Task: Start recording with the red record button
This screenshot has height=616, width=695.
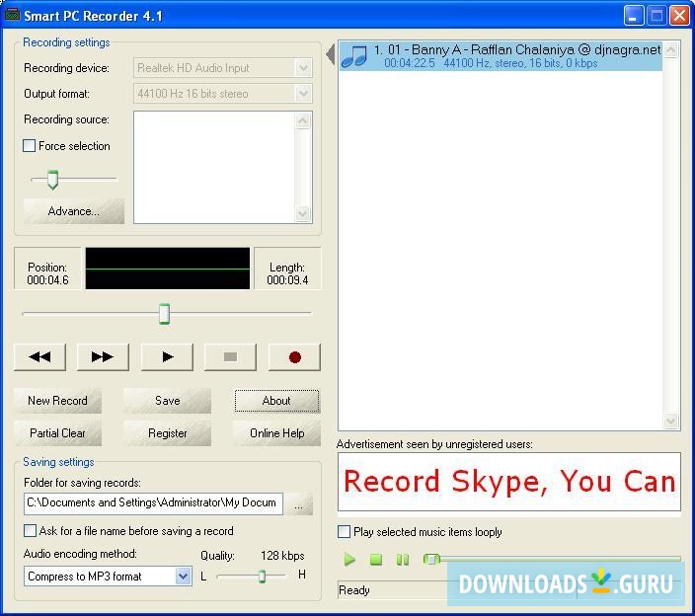Action: (294, 356)
